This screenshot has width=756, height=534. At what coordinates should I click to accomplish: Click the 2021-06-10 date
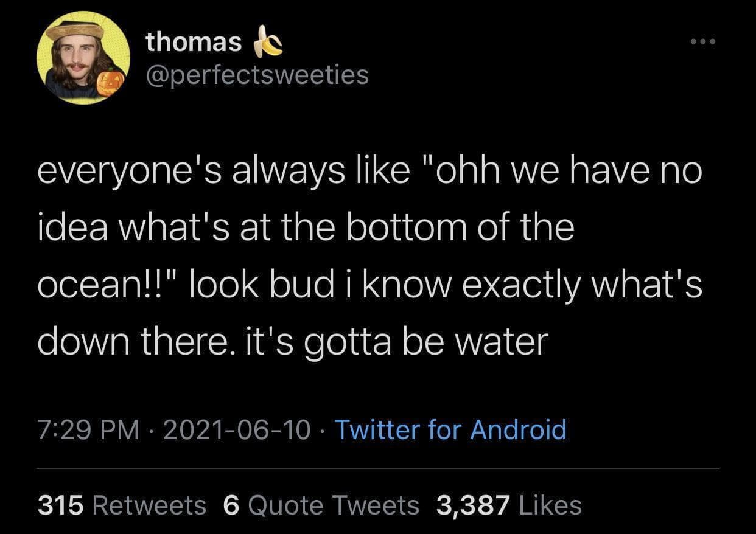(x=238, y=429)
